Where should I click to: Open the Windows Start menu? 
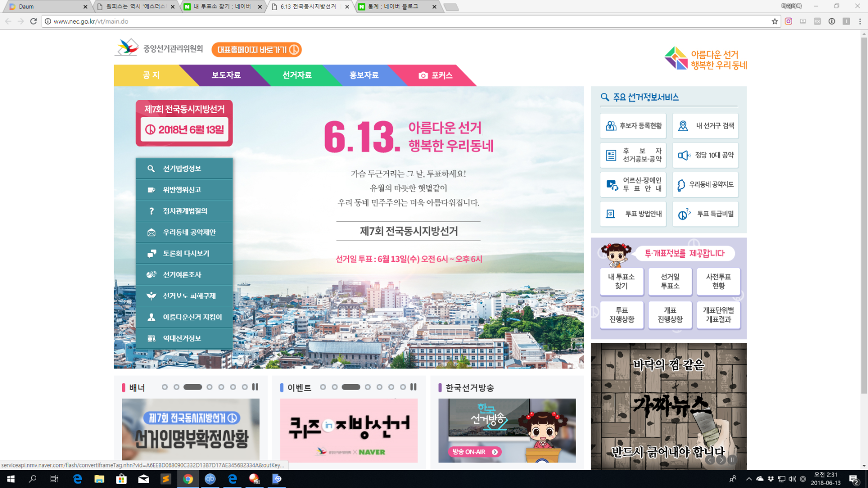point(11,479)
